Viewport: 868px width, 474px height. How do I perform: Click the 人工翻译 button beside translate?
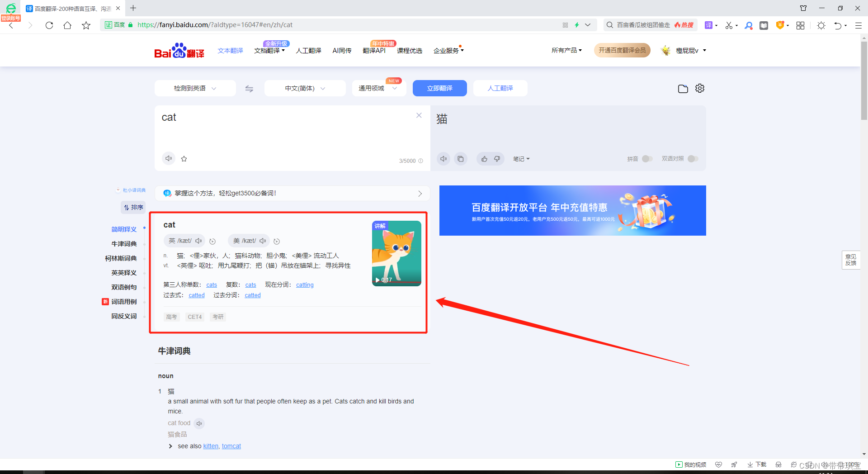coord(500,88)
